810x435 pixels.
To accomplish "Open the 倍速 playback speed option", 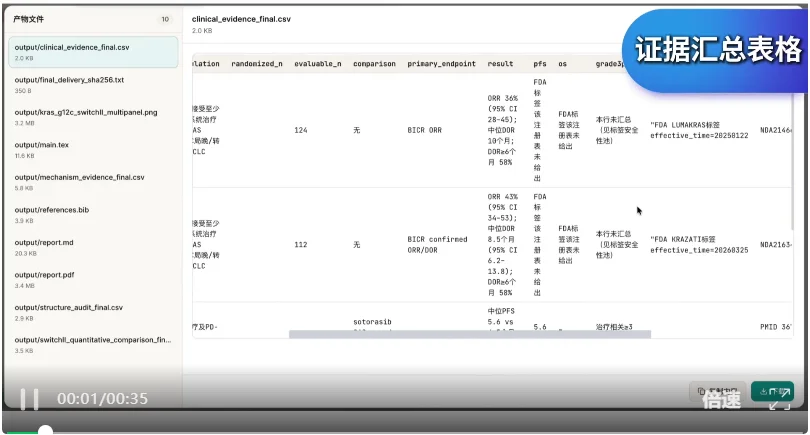I will pyautogui.click(x=721, y=399).
